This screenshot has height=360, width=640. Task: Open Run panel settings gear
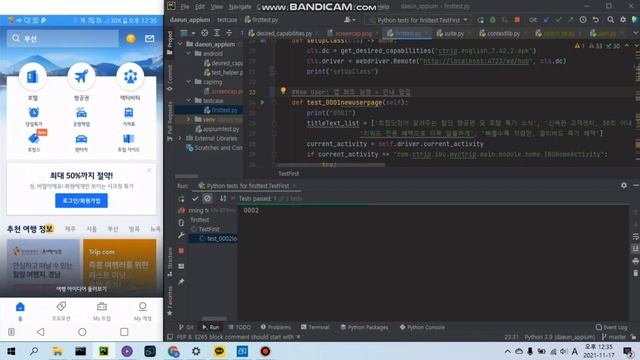point(624,185)
